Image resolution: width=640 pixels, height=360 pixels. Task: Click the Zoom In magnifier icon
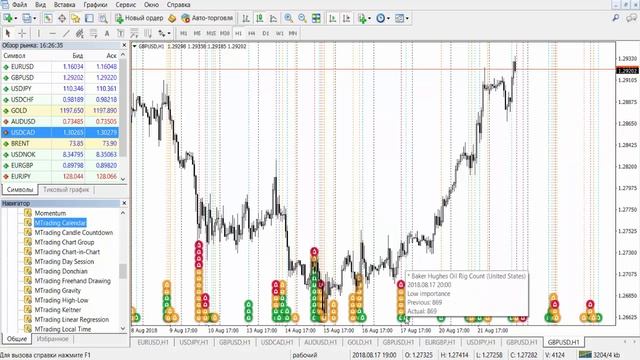tap(289, 18)
